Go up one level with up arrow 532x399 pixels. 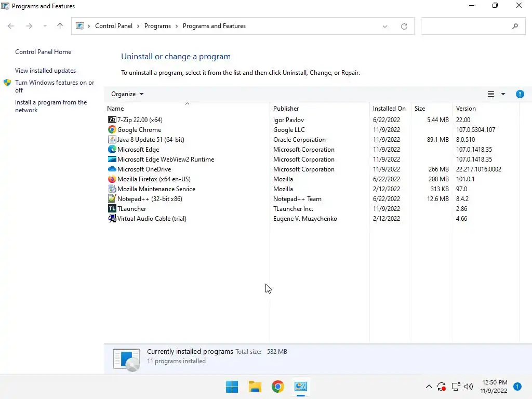[60, 26]
